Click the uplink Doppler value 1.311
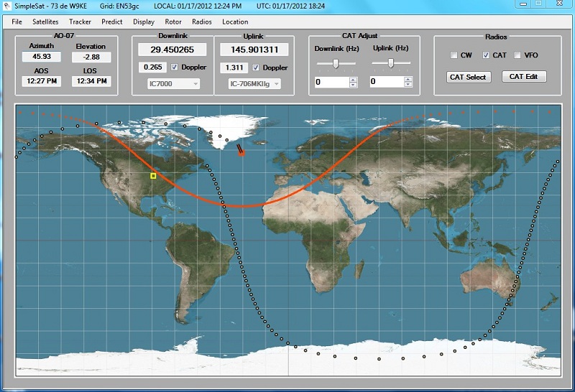Viewport: 575px width, 392px height. [234, 67]
